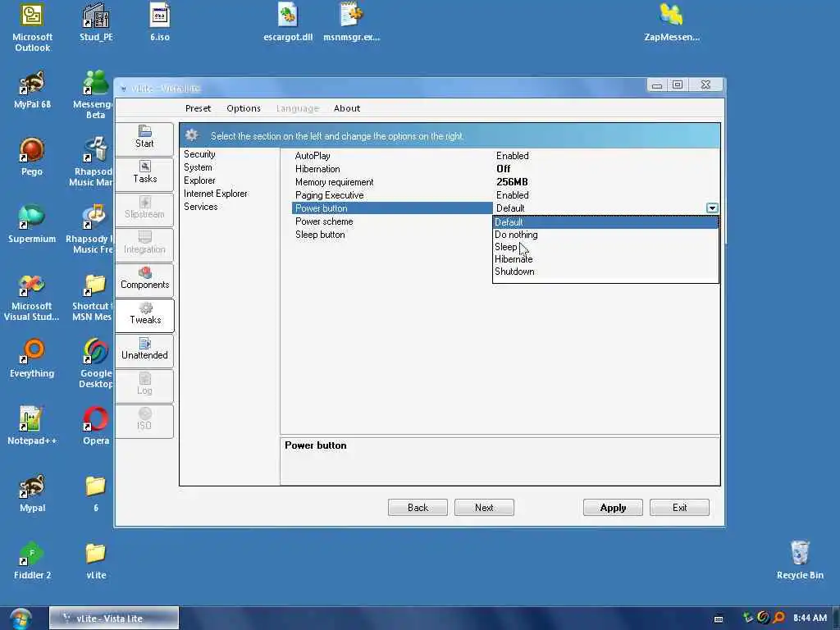This screenshot has height=630, width=840.
Task: Select the Explorer category
Action: pyautogui.click(x=199, y=180)
